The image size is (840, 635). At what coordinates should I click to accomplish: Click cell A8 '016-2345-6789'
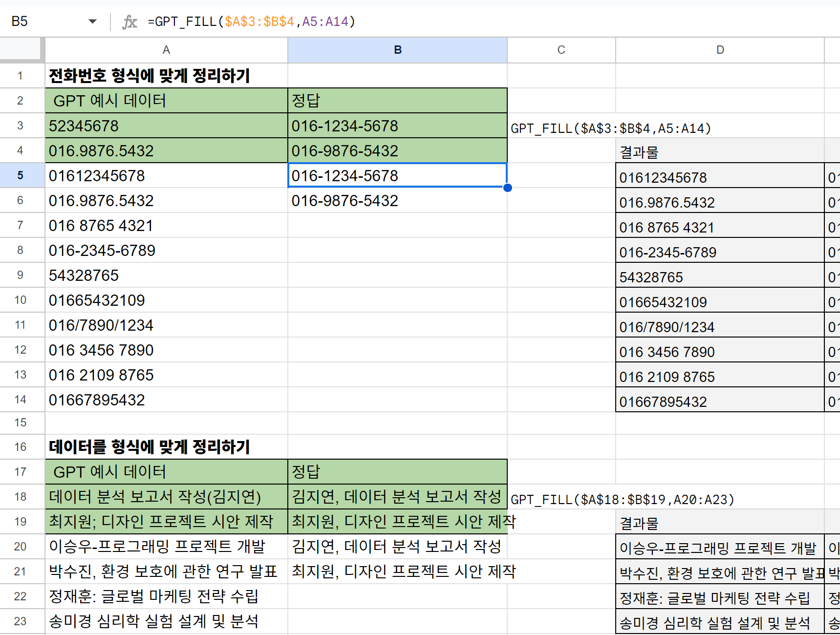[166, 250]
